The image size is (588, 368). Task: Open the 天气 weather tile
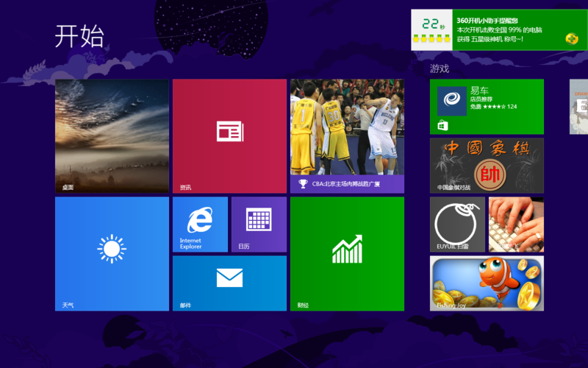click(x=112, y=254)
